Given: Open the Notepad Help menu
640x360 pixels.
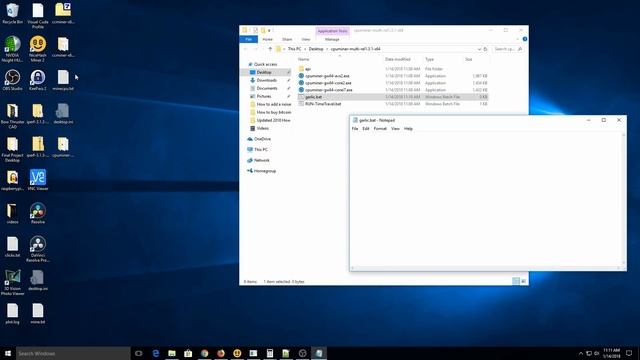Looking at the screenshot, I should pos(408,129).
